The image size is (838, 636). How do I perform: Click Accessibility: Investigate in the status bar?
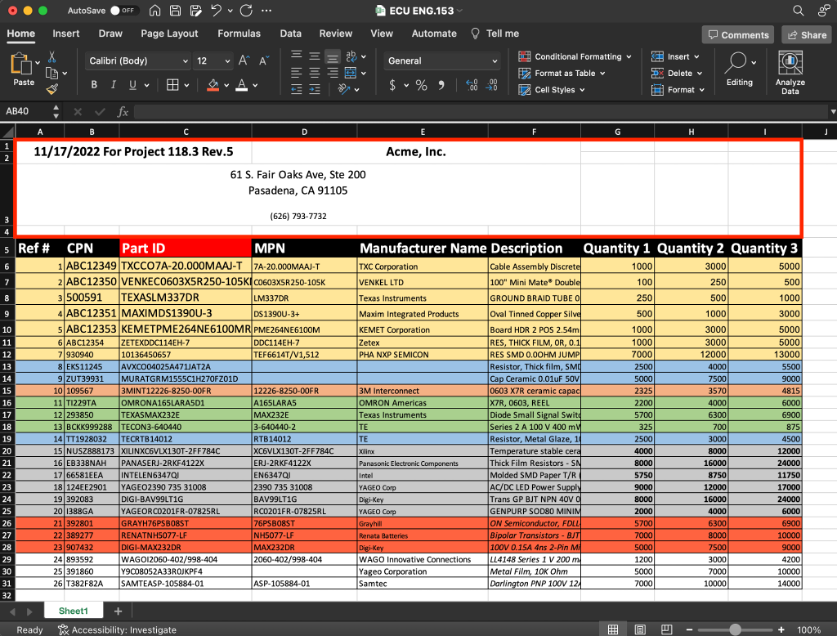pos(117,630)
